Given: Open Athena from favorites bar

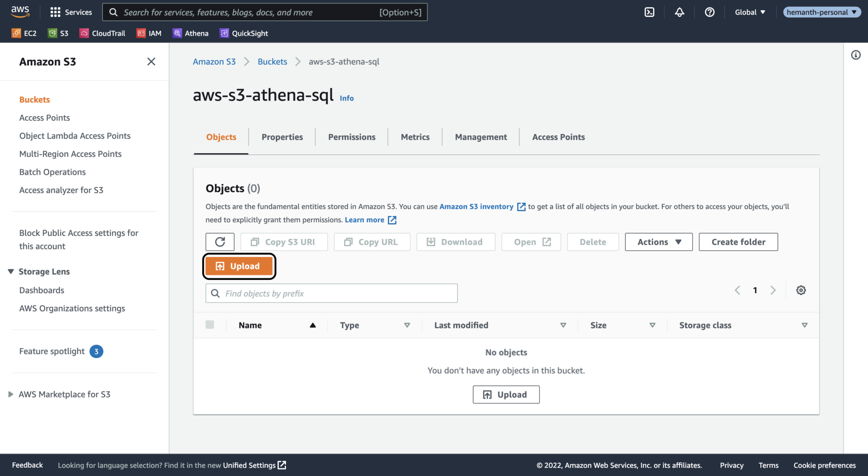Looking at the screenshot, I should coord(190,33).
